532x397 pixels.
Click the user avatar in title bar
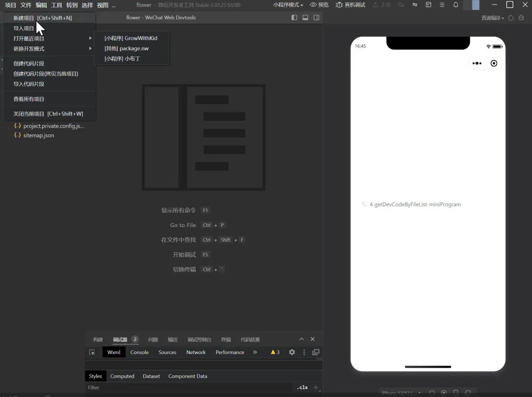[471, 5]
